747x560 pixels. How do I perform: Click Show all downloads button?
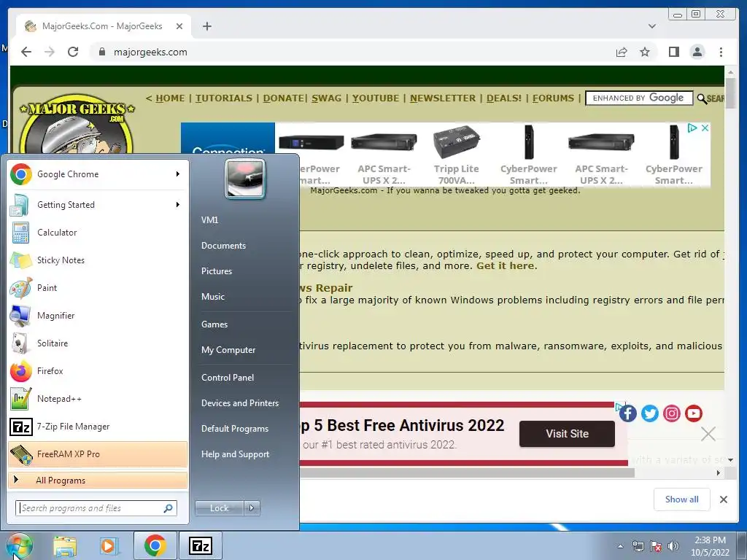[682, 499]
